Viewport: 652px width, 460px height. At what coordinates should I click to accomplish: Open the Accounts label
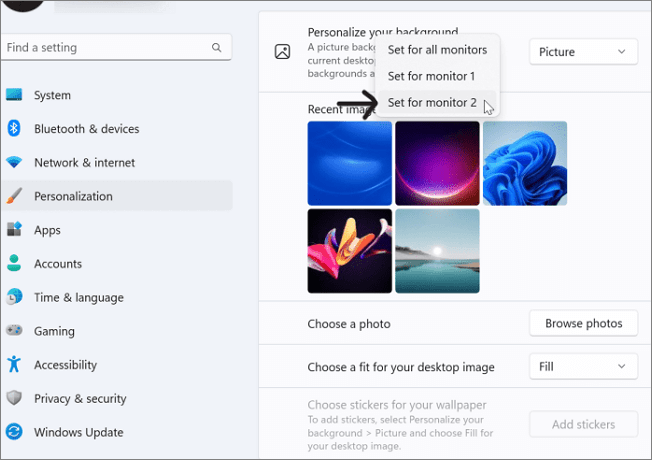58,264
